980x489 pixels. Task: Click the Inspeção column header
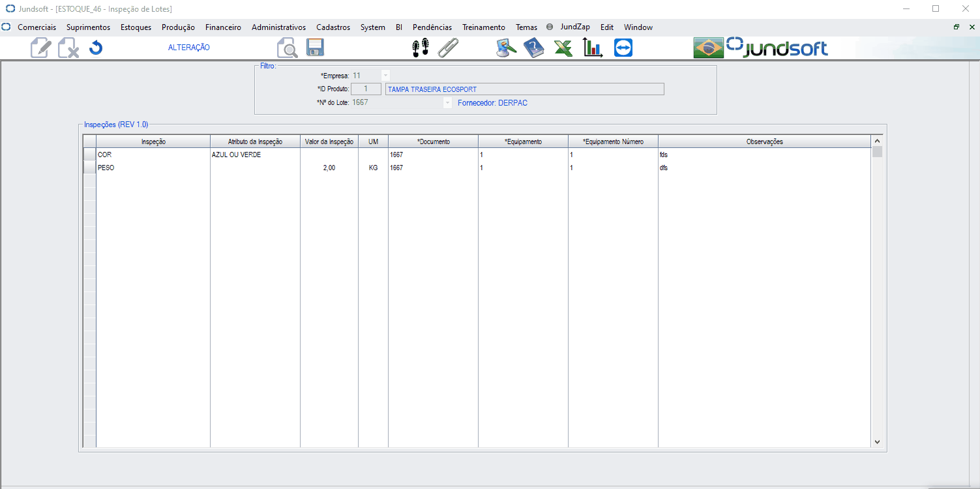coord(153,141)
